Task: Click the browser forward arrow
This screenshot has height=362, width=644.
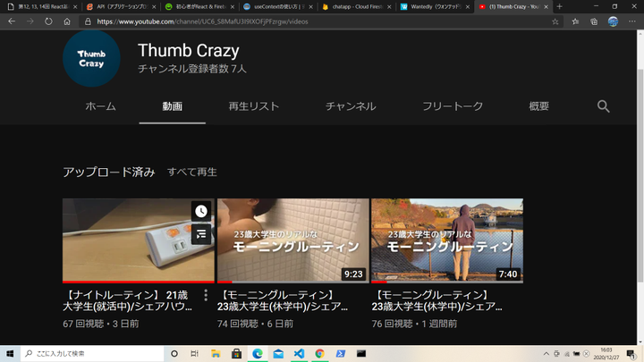Action: click(30, 21)
